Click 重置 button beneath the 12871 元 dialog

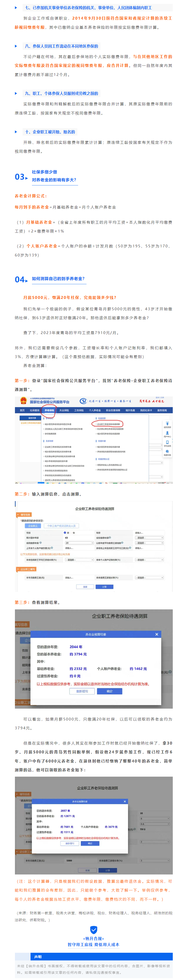tap(88, 870)
